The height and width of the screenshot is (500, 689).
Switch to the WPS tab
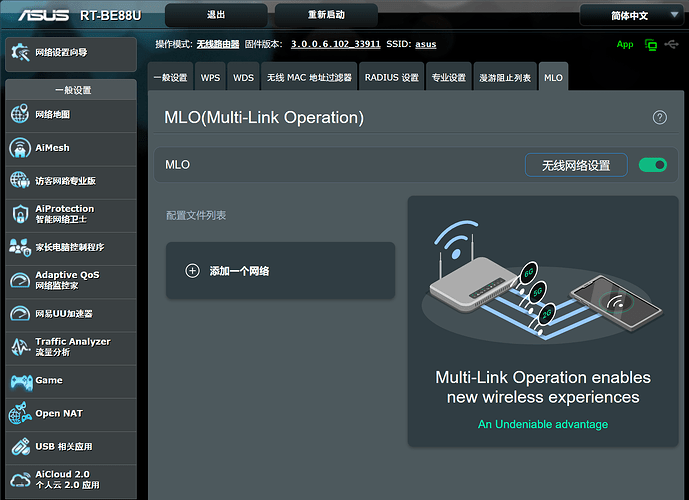click(210, 77)
